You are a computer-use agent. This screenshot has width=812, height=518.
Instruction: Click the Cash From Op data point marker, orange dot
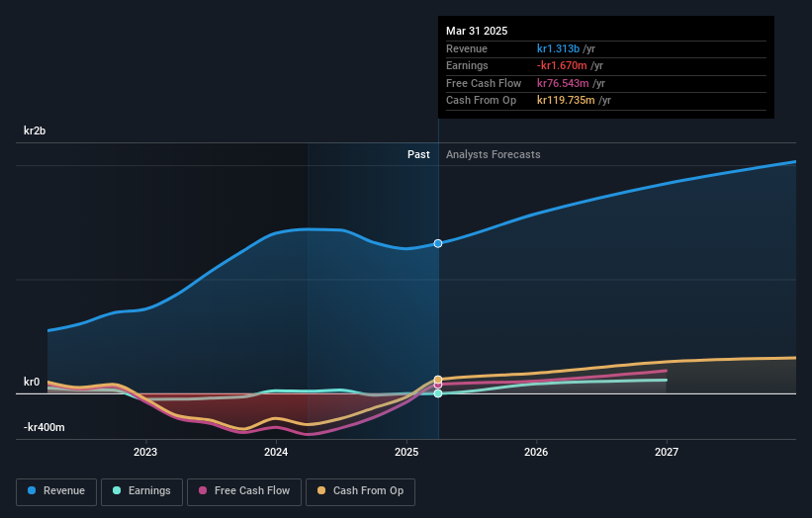[438, 380]
